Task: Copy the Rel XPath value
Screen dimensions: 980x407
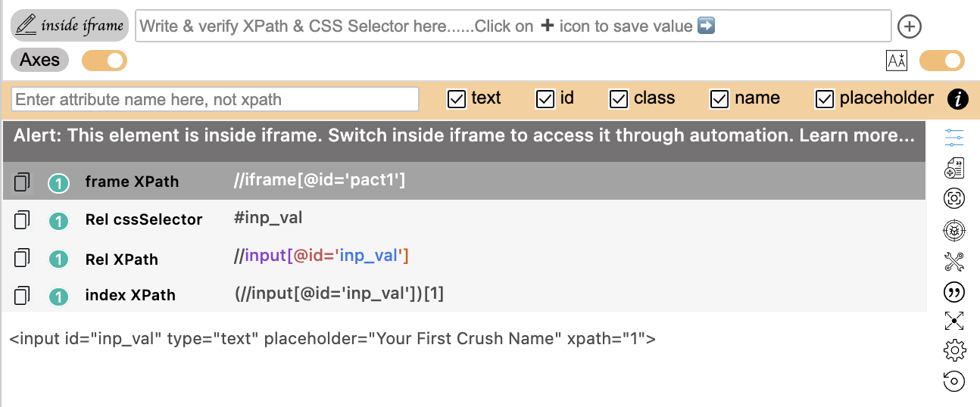Action: [x=22, y=259]
